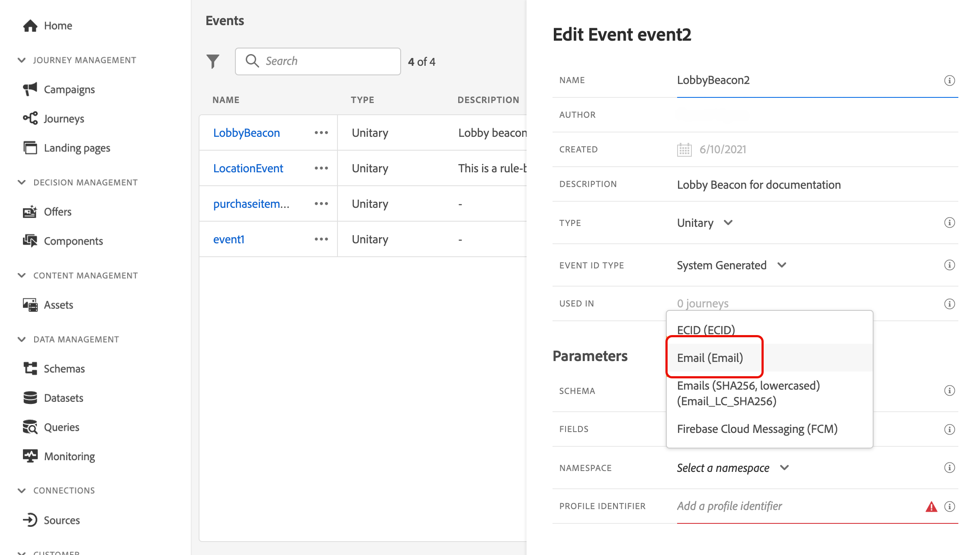Collapse the Data Management section
Viewport: 980px width, 555px height.
click(22, 339)
